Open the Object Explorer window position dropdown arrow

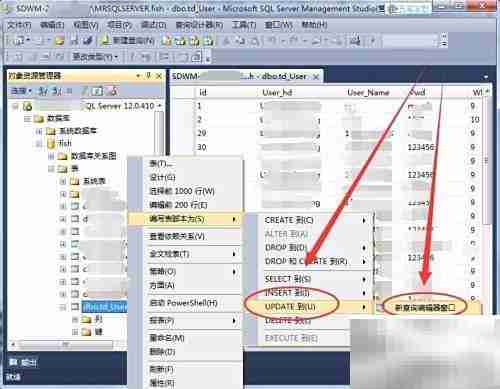(138, 76)
